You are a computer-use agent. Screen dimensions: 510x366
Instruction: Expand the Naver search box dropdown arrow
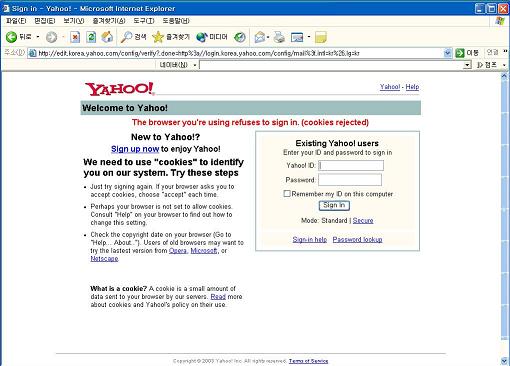[x=468, y=65]
